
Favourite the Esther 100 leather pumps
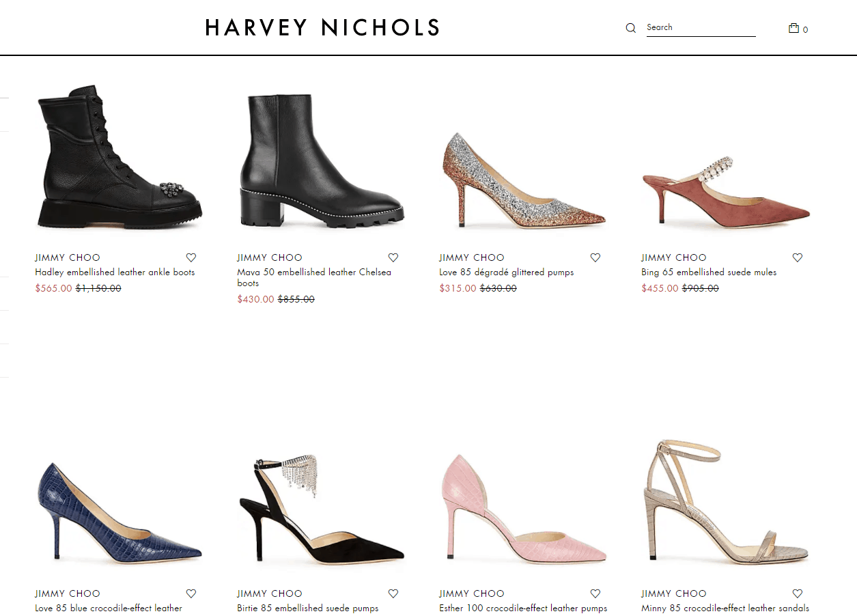pyautogui.click(x=595, y=593)
